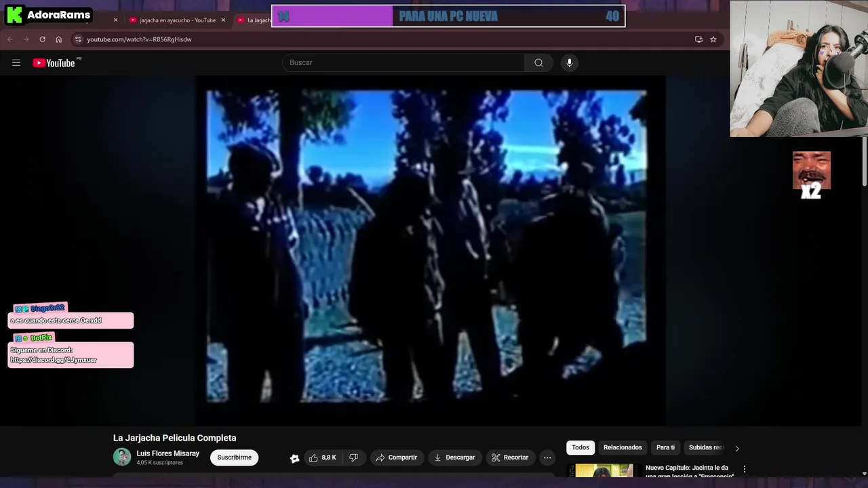The width and height of the screenshot is (868, 488).
Task: Select the Relacionados filter chip
Action: pyautogui.click(x=623, y=447)
